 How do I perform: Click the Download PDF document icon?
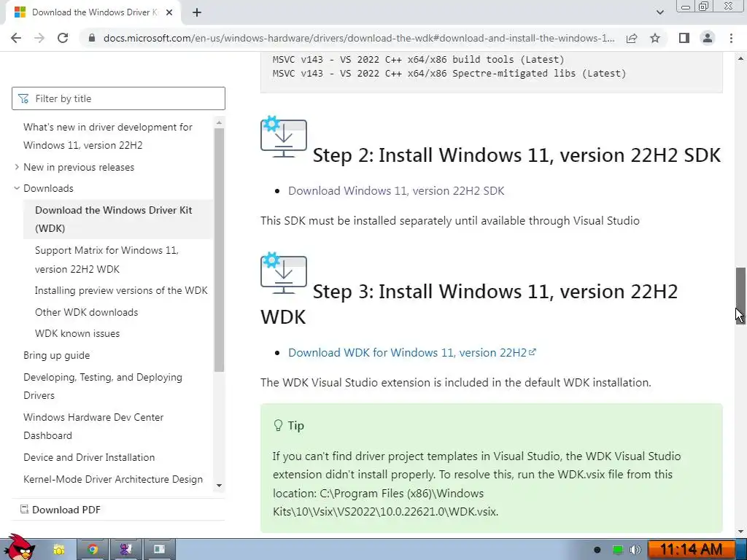24,510
